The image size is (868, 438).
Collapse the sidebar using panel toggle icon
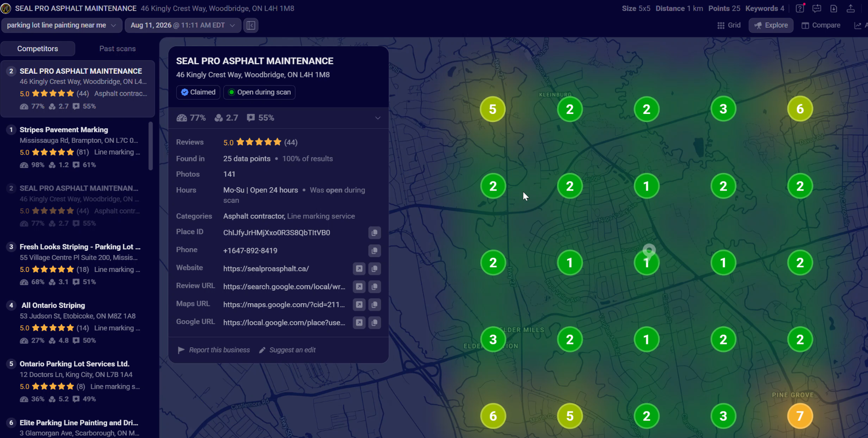pos(251,25)
